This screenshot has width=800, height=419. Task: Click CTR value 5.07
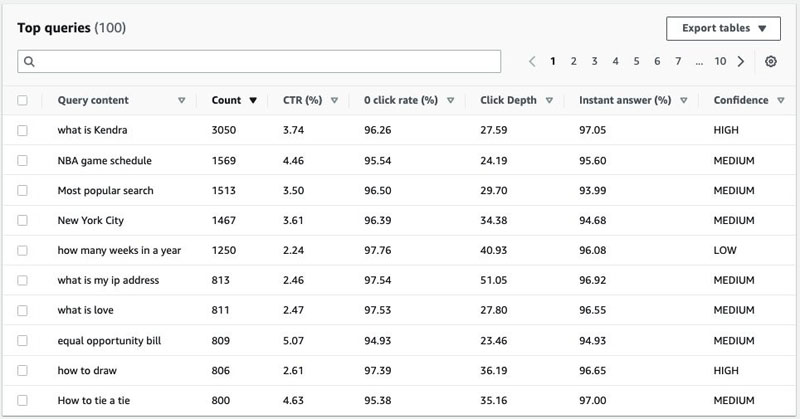point(293,341)
